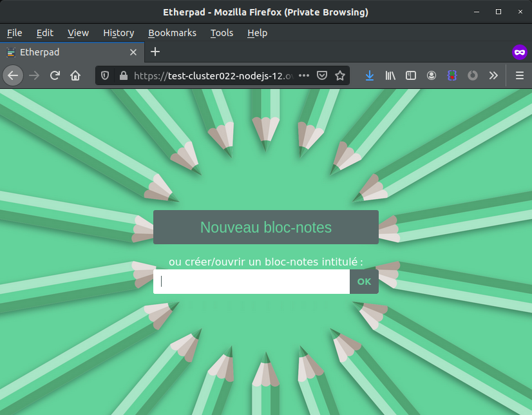This screenshot has height=415, width=532.
Task: Click the private browsing mask icon
Action: pyautogui.click(x=520, y=52)
